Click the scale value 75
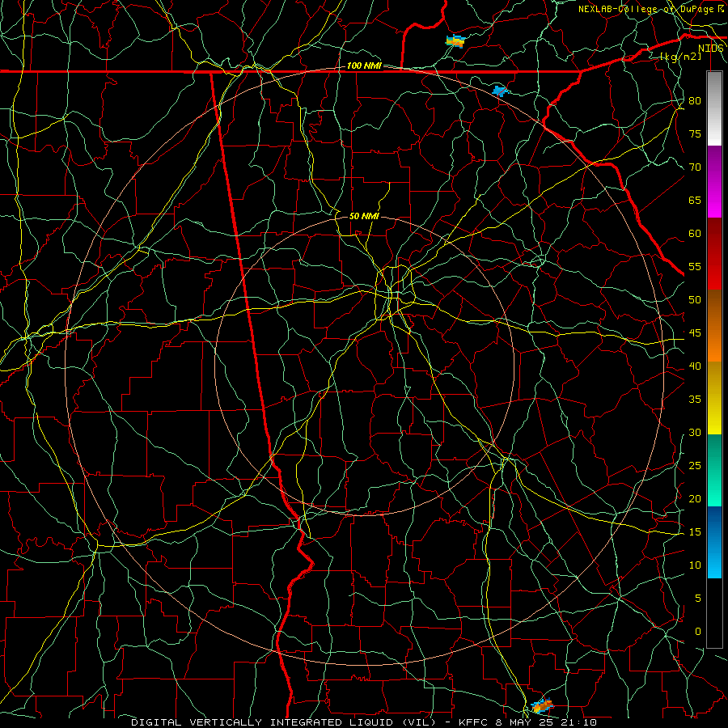 [x=695, y=134]
